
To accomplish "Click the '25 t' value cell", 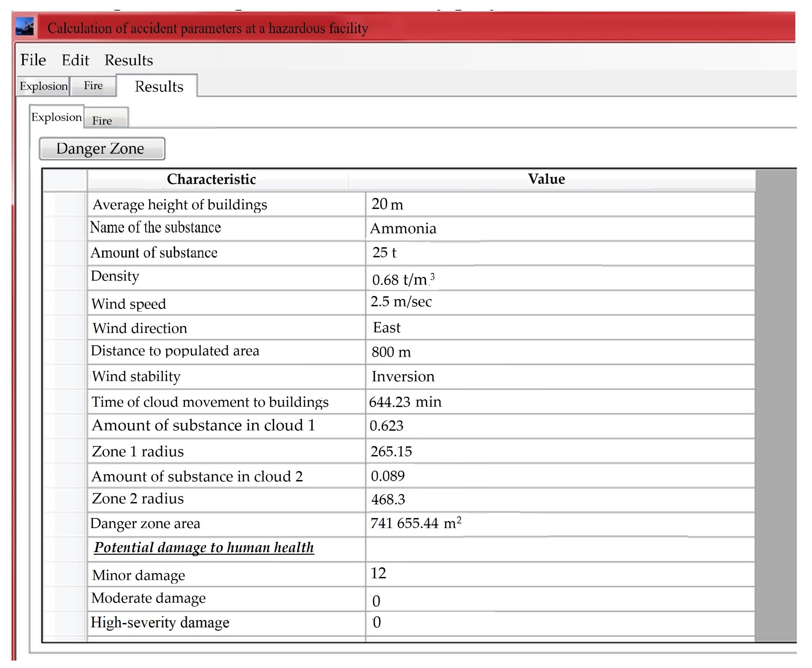I will [x=560, y=253].
